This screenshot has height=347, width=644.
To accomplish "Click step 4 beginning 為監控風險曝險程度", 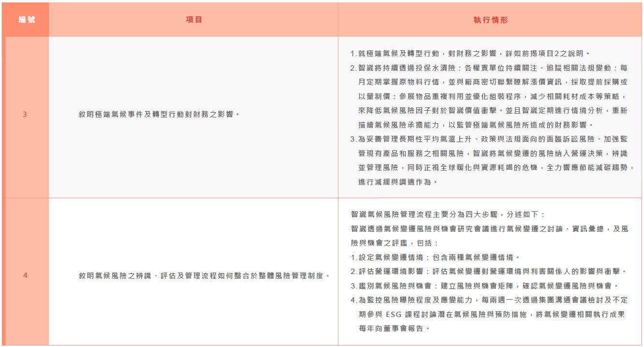I will pyautogui.click(x=488, y=300).
